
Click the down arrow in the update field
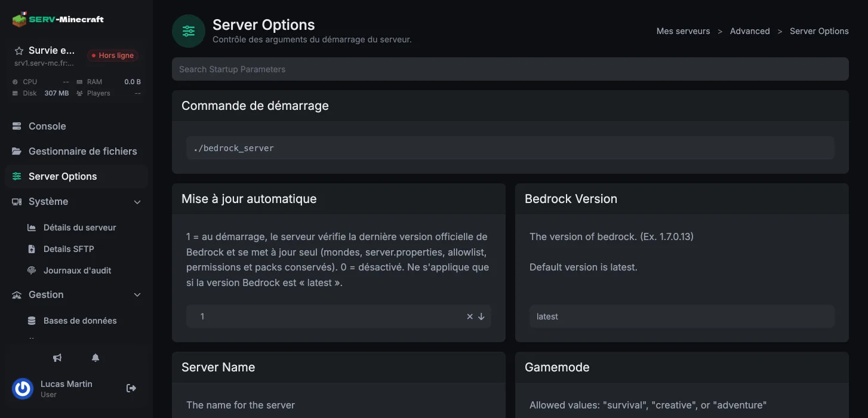[x=481, y=316]
